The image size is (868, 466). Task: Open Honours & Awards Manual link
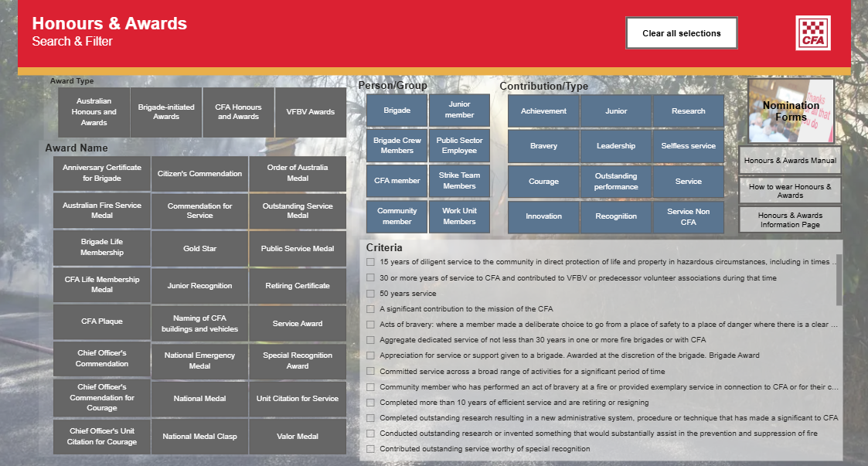[x=790, y=161]
